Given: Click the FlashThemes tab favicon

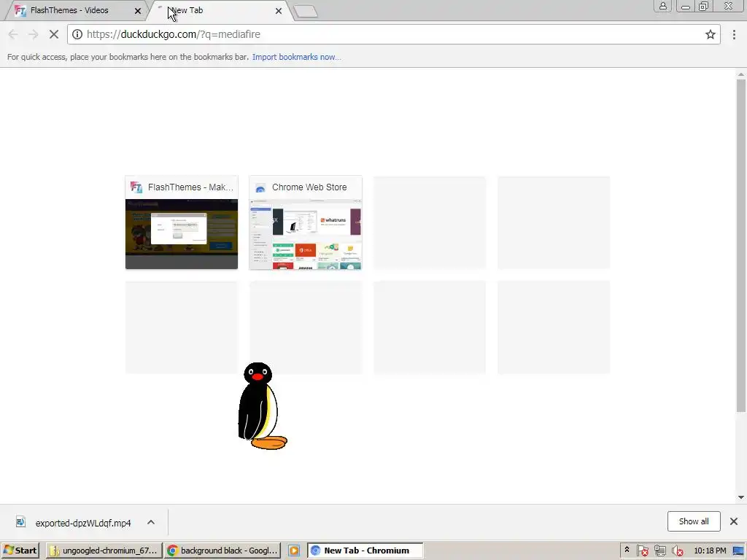Looking at the screenshot, I should (x=20, y=10).
